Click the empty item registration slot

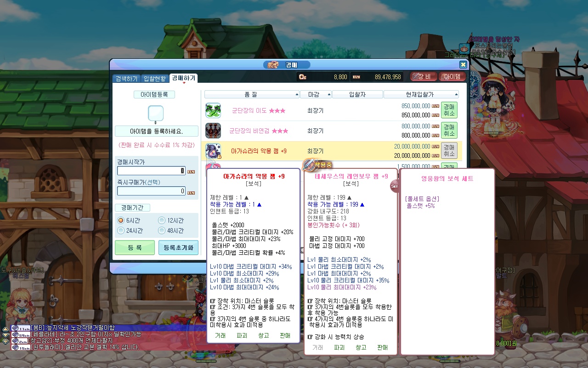[156, 113]
